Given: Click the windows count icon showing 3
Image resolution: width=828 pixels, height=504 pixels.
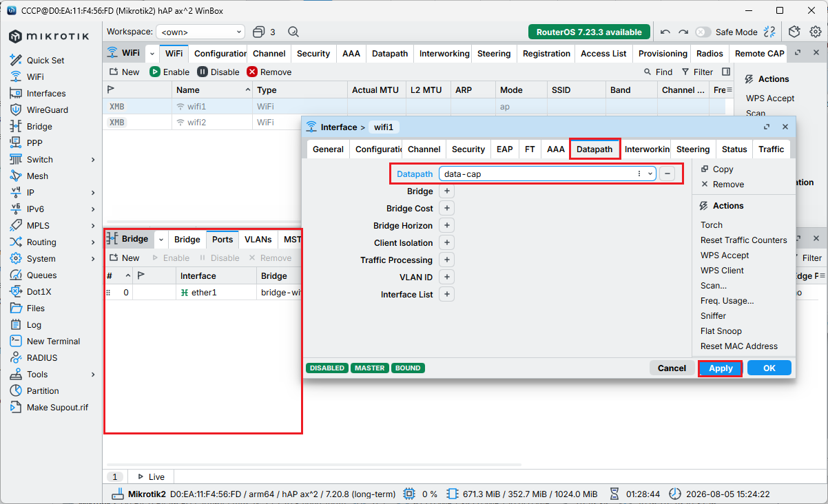Looking at the screenshot, I should [264, 32].
